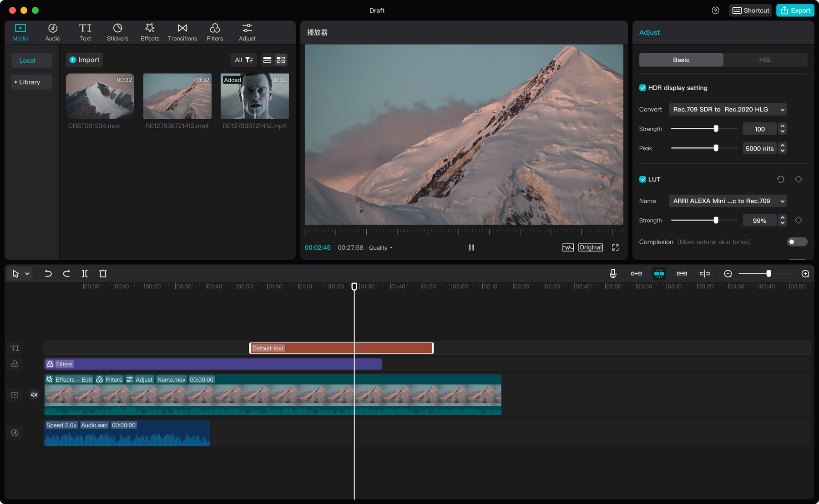This screenshot has width=819, height=504.
Task: Click the split clip icon in timeline toolbar
Action: [x=85, y=273]
